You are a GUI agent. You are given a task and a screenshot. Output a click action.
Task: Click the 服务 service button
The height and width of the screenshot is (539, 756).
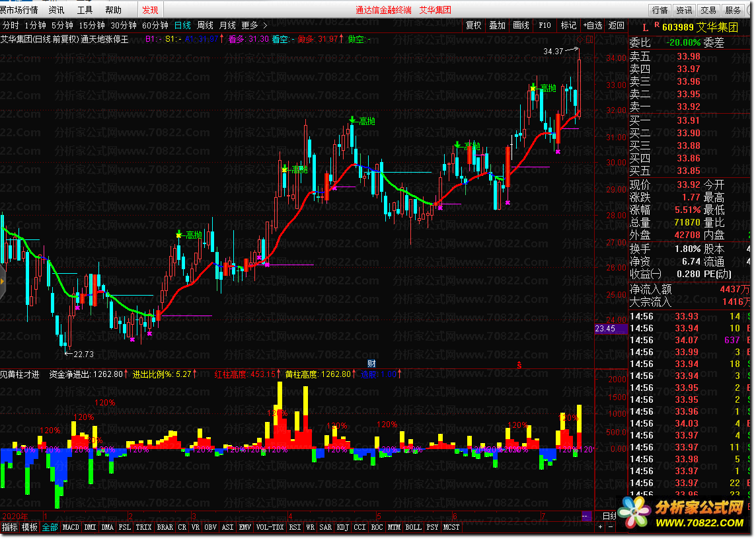(733, 10)
